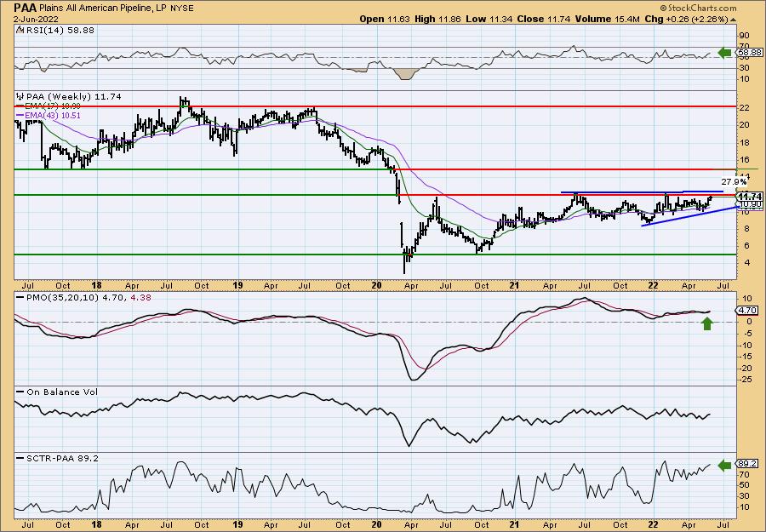Click year label 20 on bottom time axis
766x532 pixels.
click(x=376, y=523)
